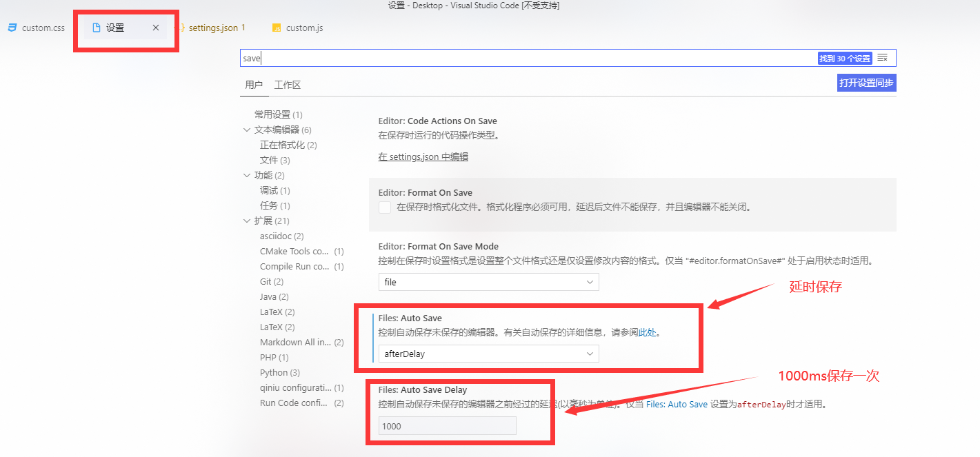Screen dimensions: 980x457
Task: Open the Files: Auto Save dropdown
Action: coord(488,353)
